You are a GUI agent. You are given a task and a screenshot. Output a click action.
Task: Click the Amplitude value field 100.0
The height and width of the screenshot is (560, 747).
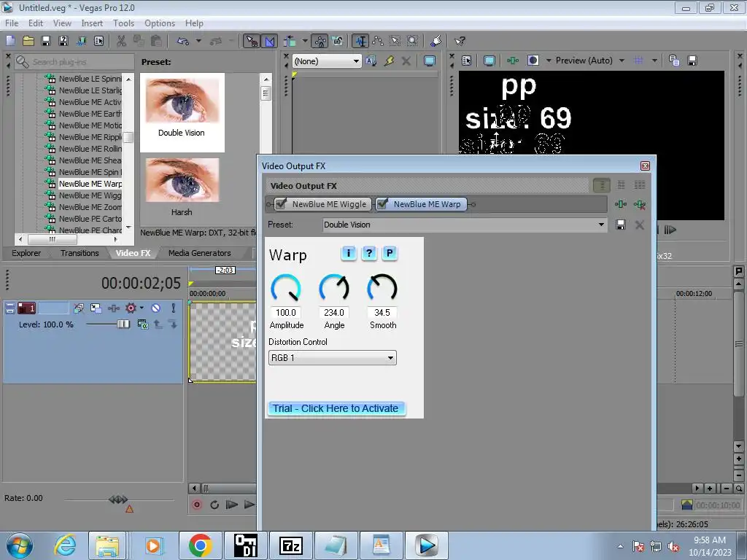[x=286, y=313]
